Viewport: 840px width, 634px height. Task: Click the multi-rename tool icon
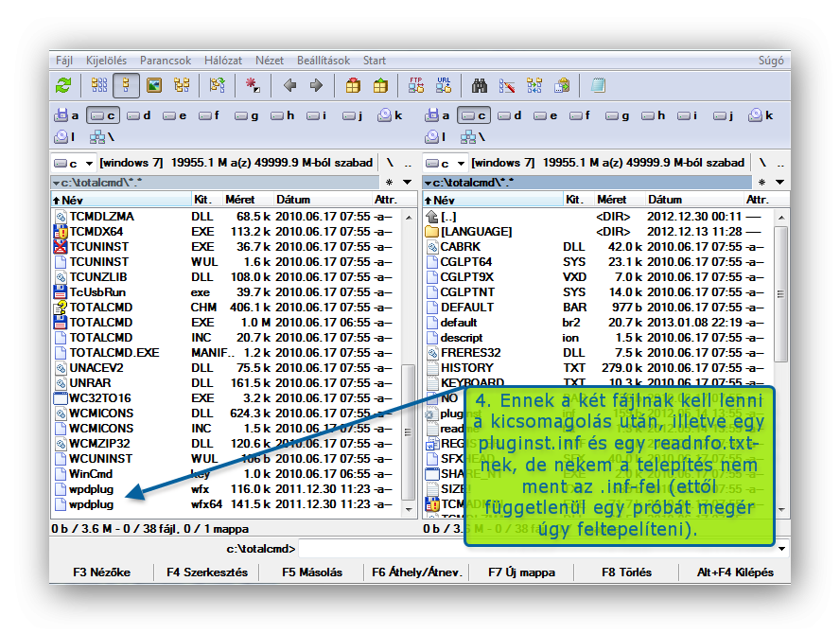pyautogui.click(x=507, y=85)
